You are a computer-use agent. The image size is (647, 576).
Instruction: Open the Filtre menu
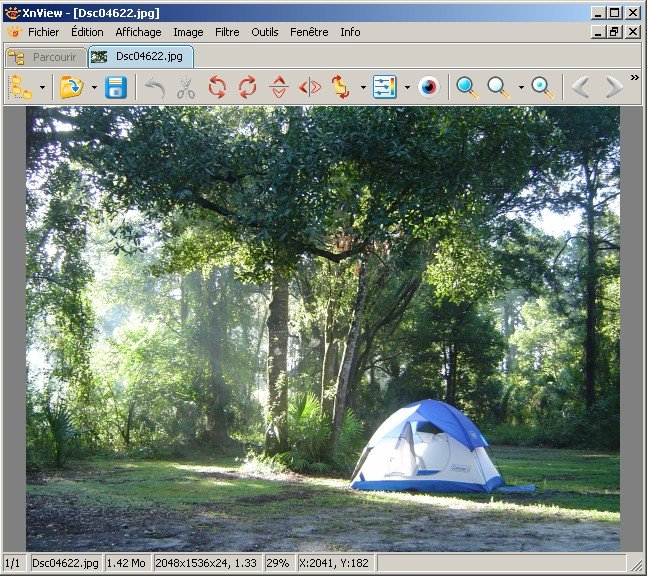(227, 32)
